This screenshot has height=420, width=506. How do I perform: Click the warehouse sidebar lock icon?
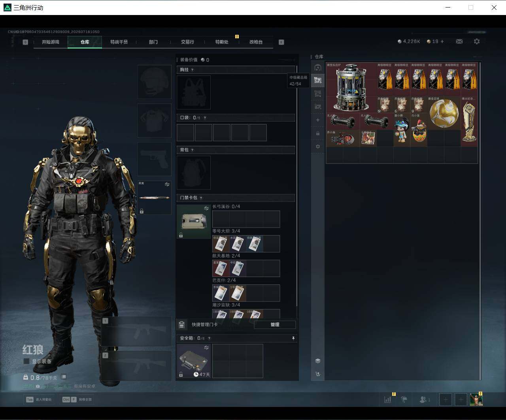tap(318, 134)
